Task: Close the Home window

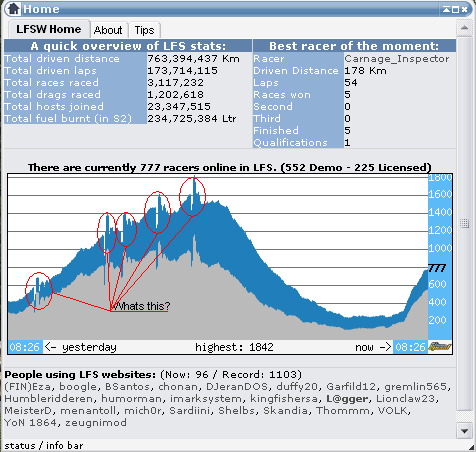Action: pyautogui.click(x=464, y=9)
